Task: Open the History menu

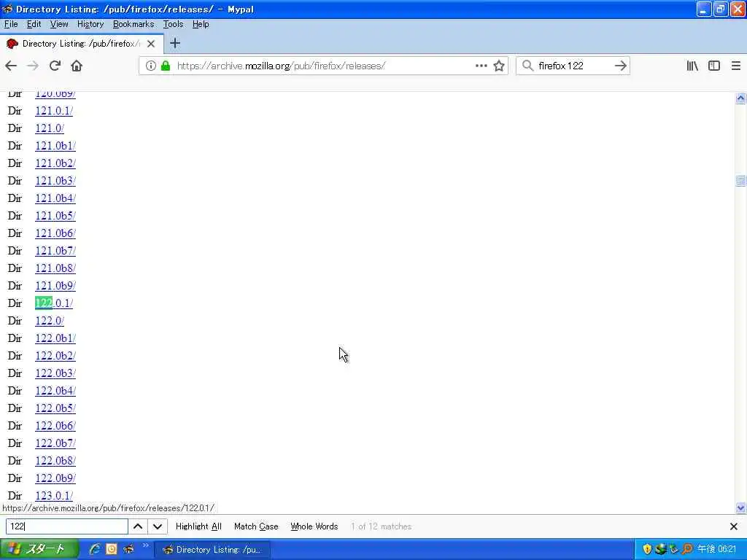Action: pyautogui.click(x=90, y=24)
